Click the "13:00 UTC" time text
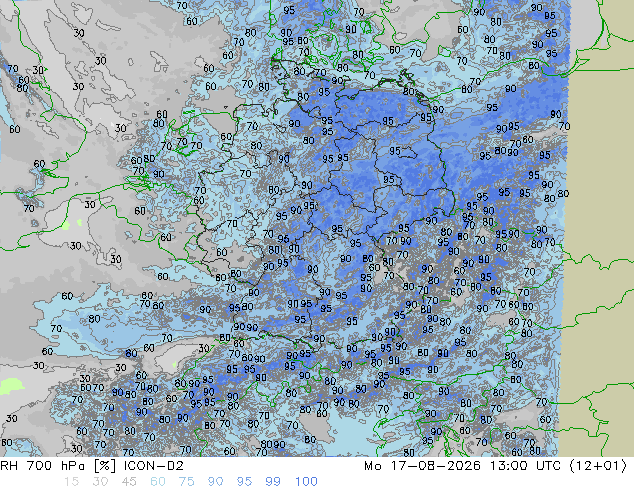 [525, 466]
